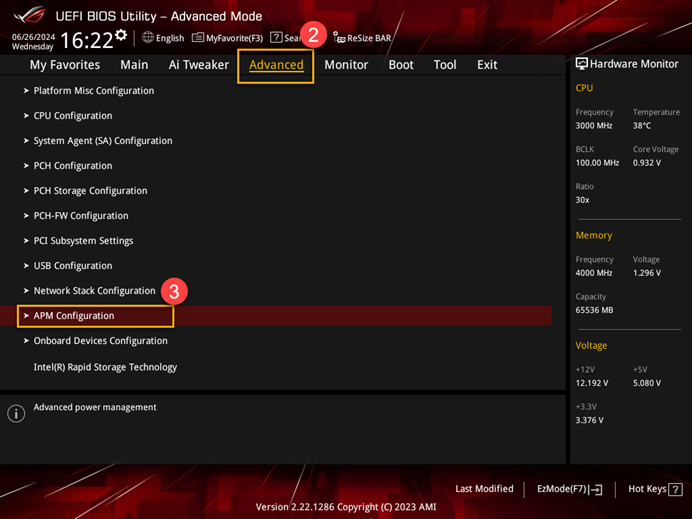Click the Voltage heading

591,346
